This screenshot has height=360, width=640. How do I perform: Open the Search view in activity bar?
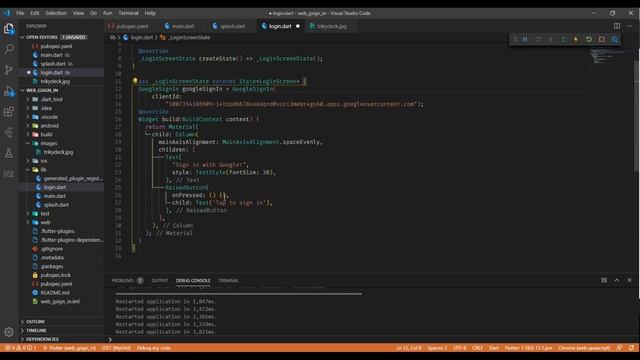[x=9, y=49]
